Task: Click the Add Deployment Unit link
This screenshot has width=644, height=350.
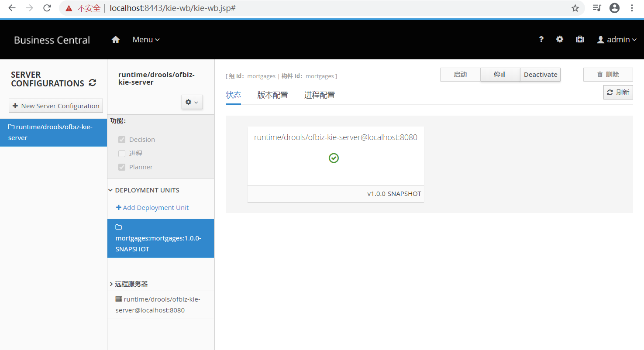Action: click(x=152, y=208)
